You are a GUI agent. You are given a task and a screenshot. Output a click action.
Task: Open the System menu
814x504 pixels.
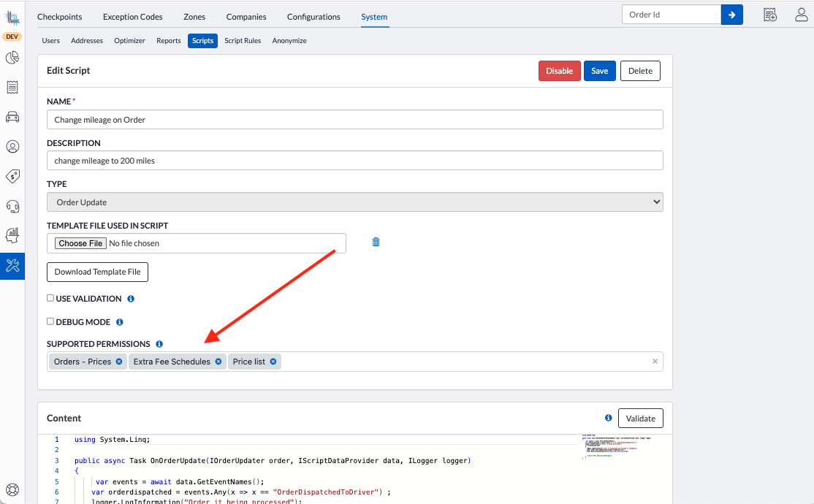click(x=374, y=17)
